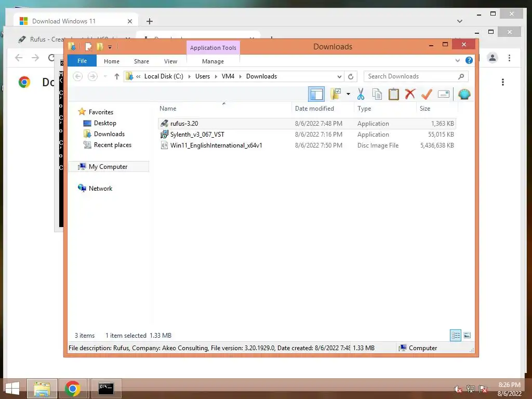
Task: Switch to the Home ribbon tab
Action: [x=112, y=61]
